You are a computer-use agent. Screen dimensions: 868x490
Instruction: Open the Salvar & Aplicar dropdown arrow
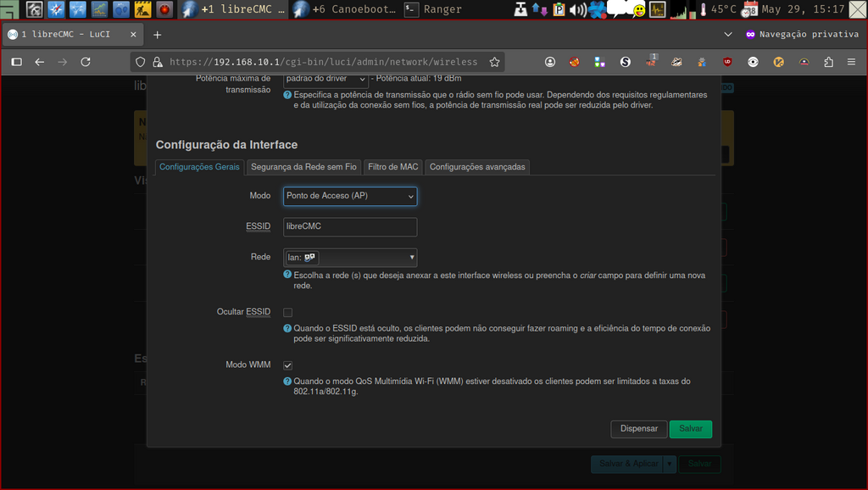point(669,464)
